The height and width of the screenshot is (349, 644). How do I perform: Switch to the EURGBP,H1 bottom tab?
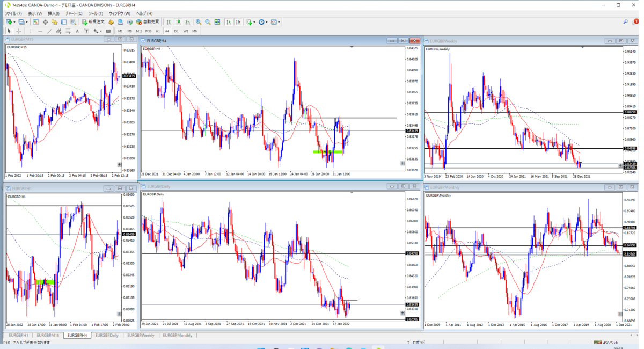(18, 335)
